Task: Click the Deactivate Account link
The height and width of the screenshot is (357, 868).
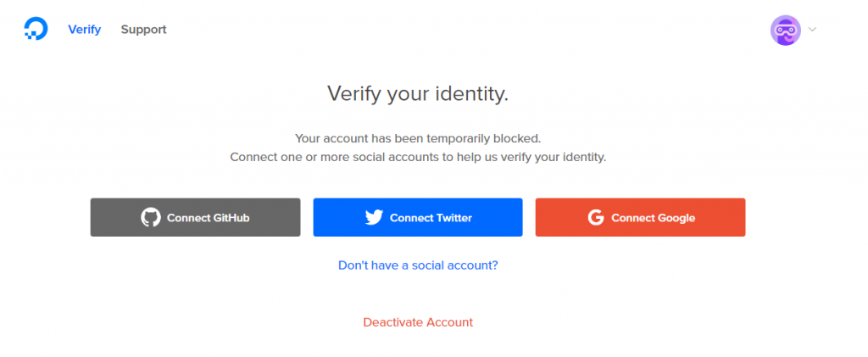Action: (418, 322)
